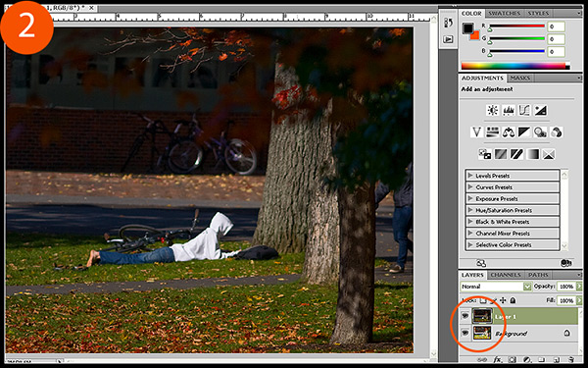
Task: Add a Brightness/Contrast adjustment
Action: [x=492, y=110]
